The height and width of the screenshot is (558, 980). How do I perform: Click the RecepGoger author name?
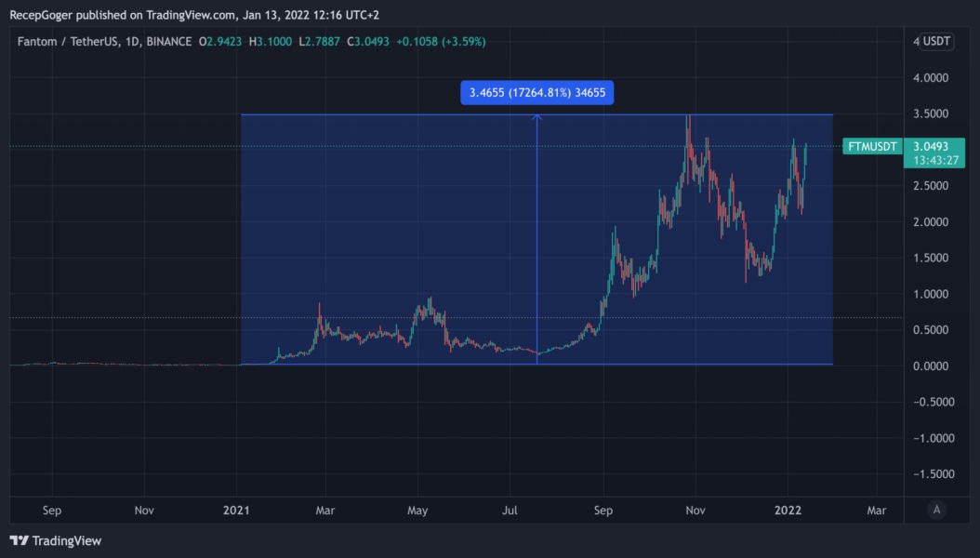tap(41, 15)
